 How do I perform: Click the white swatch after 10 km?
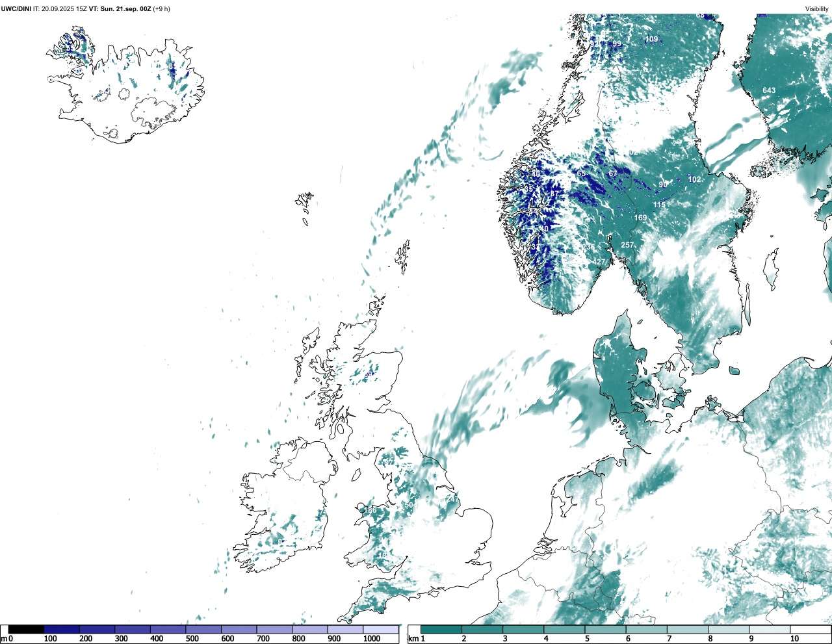coord(810,629)
